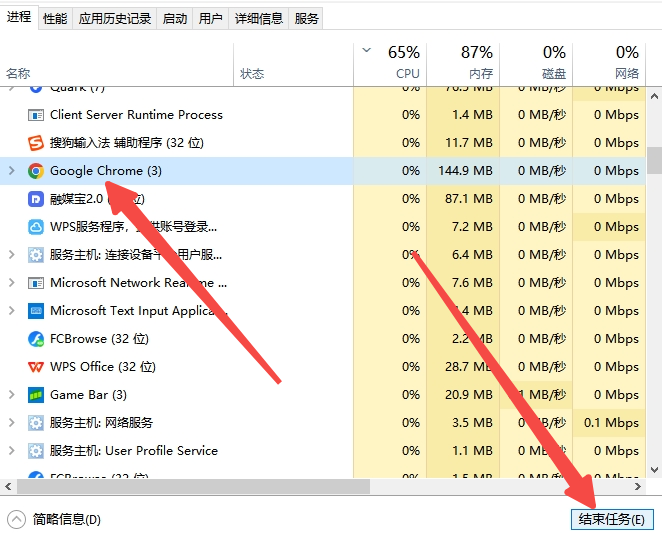
Task: Switch to the 进程 tab
Action: point(19,17)
